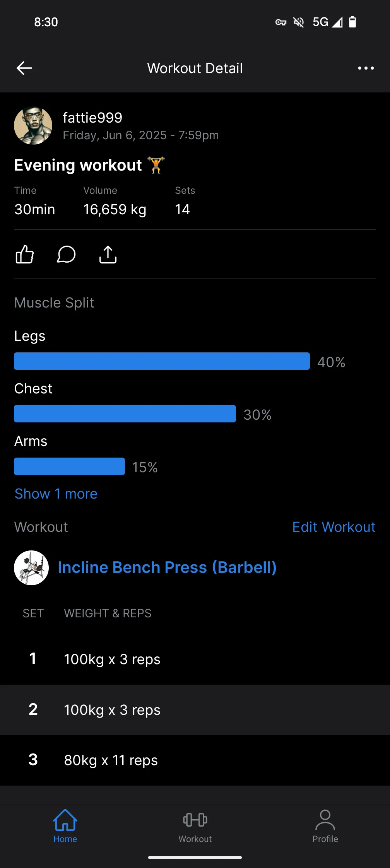The height and width of the screenshot is (868, 390).
Task: Tap Edit Workout link
Action: tap(334, 527)
